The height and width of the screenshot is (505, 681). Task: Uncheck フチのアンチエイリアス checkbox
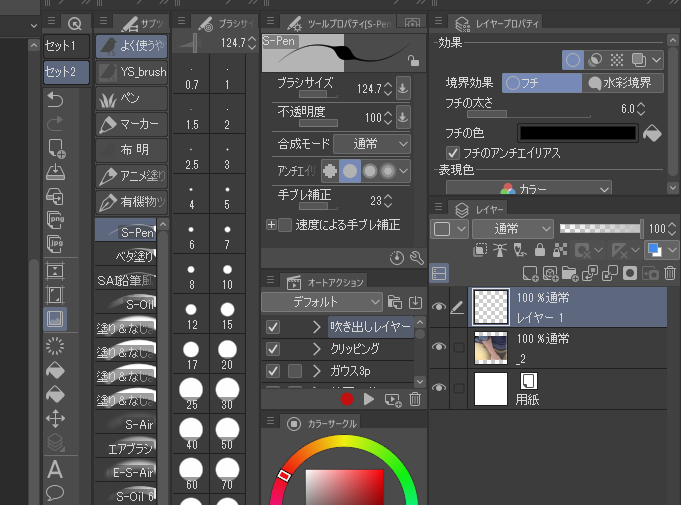(x=453, y=153)
